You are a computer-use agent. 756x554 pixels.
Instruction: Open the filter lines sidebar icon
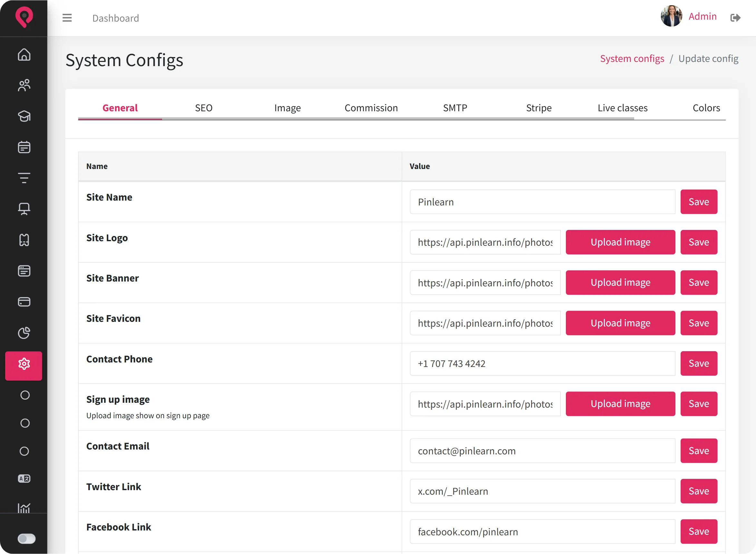pyautogui.click(x=24, y=178)
